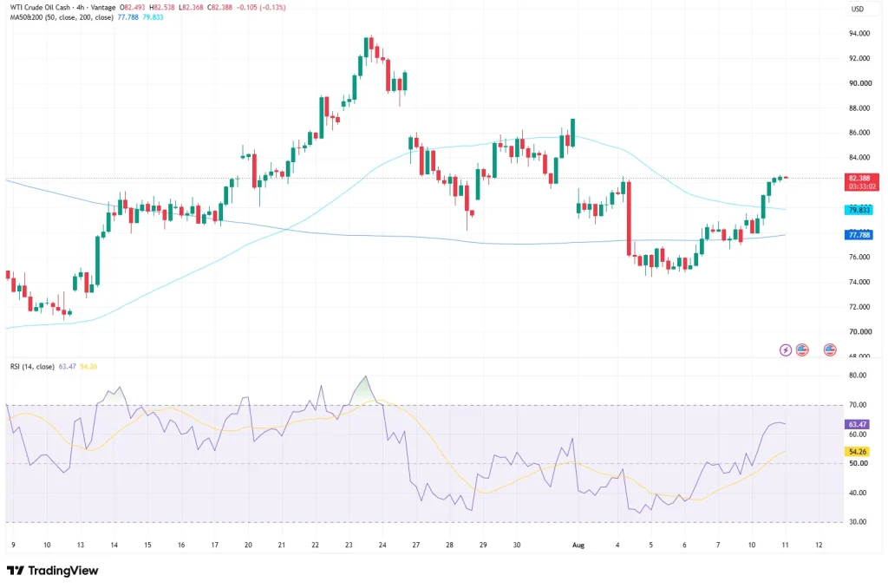Click the date 27 on the time axis

click(415, 545)
